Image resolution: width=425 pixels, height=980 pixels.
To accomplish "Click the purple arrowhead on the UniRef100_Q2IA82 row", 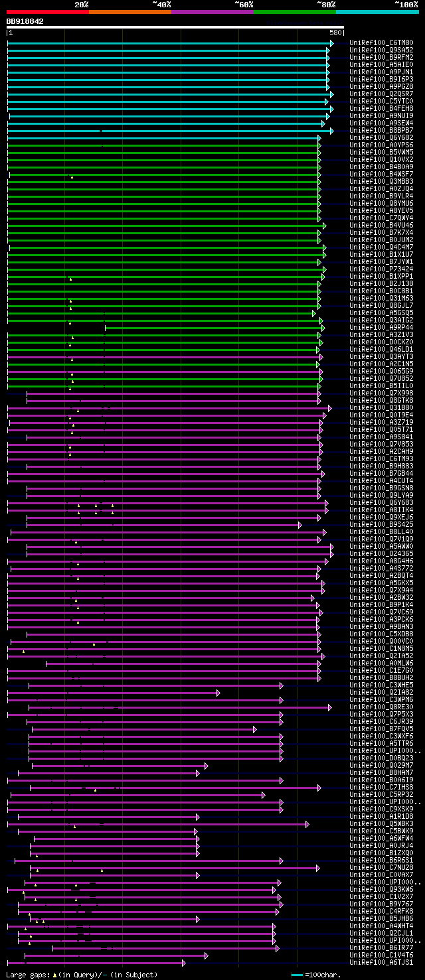I will [218, 693].
